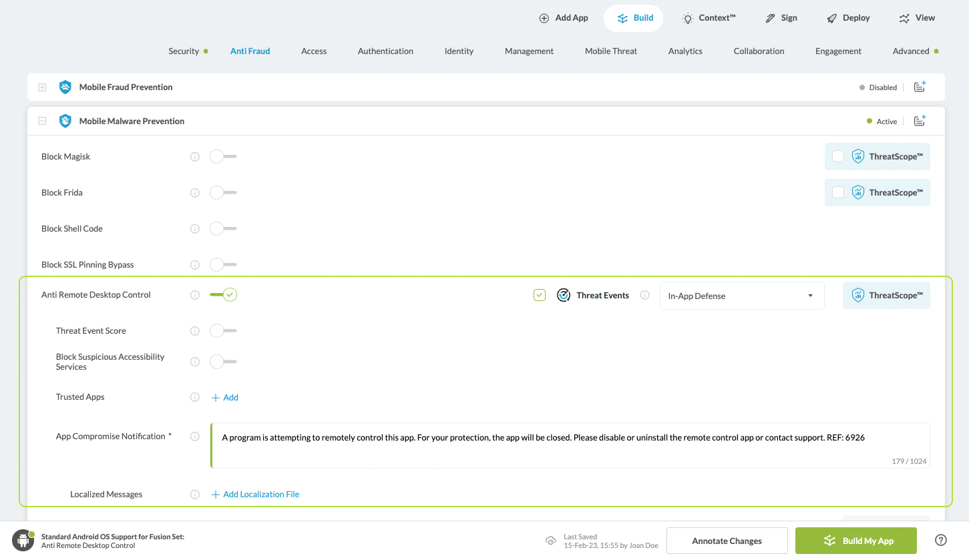Image resolution: width=969 pixels, height=560 pixels.
Task: Click the Build My App button
Action: tap(855, 541)
